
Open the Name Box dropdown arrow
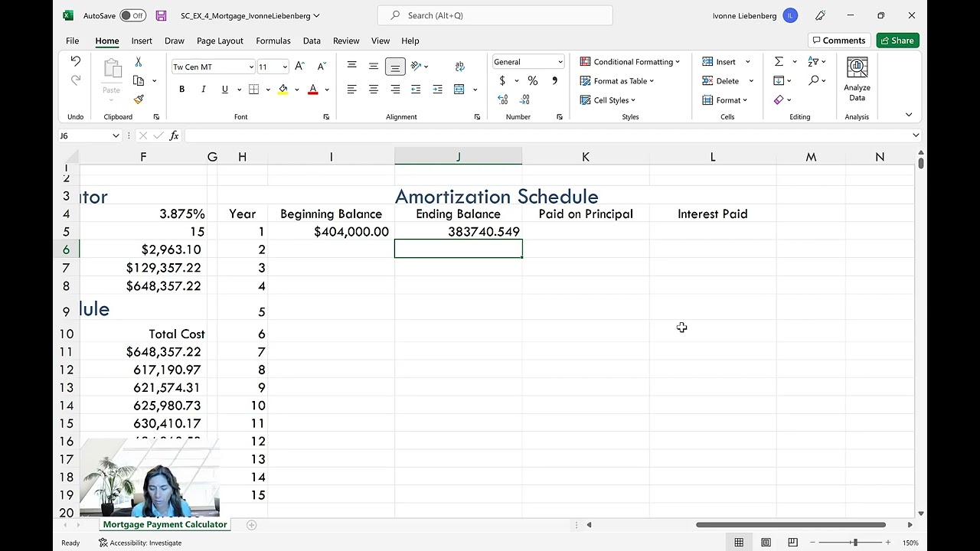point(116,135)
